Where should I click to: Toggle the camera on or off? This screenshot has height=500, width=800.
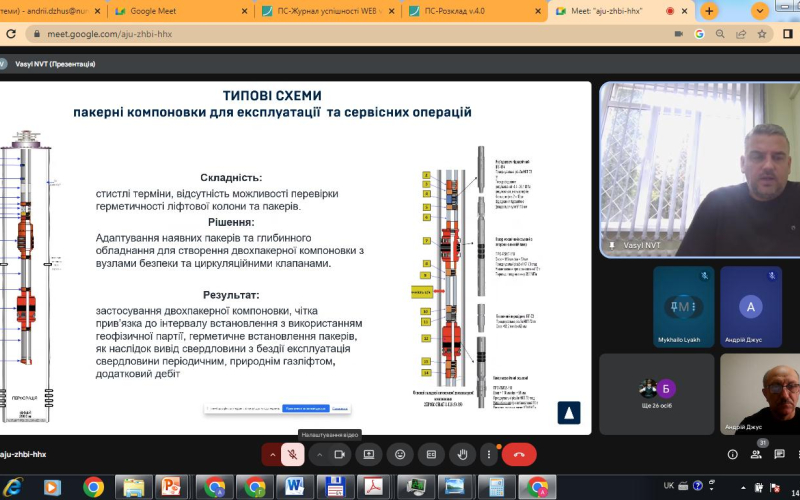point(340,454)
